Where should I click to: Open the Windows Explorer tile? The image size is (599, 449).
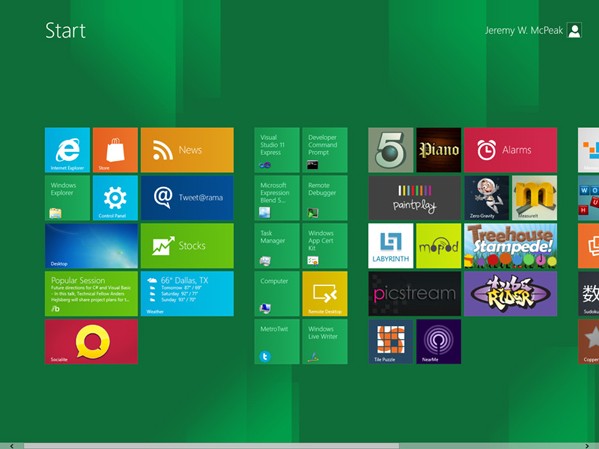(x=67, y=198)
